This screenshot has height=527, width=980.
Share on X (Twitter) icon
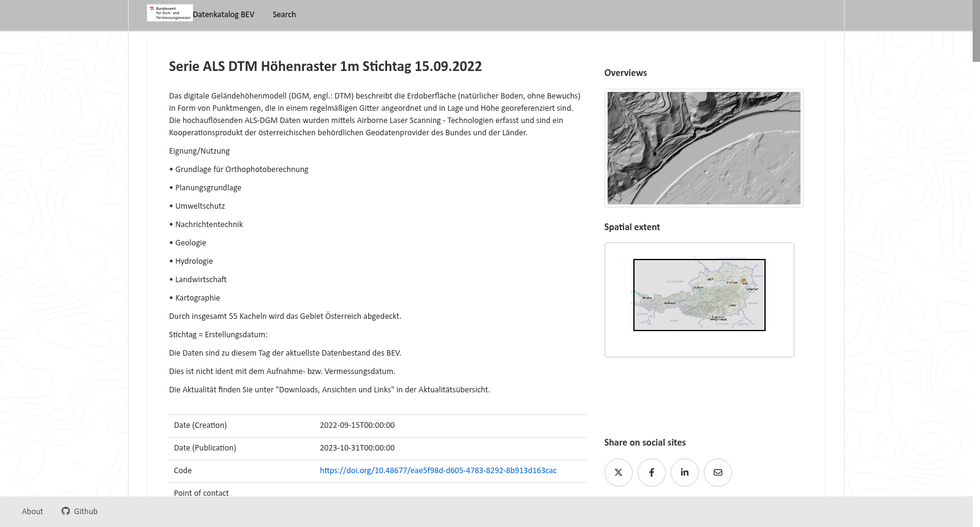pos(619,473)
